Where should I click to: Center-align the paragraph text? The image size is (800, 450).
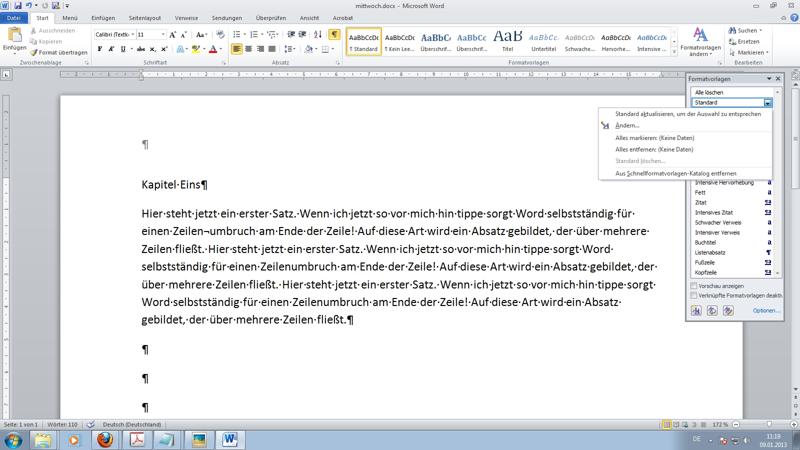tap(251, 49)
